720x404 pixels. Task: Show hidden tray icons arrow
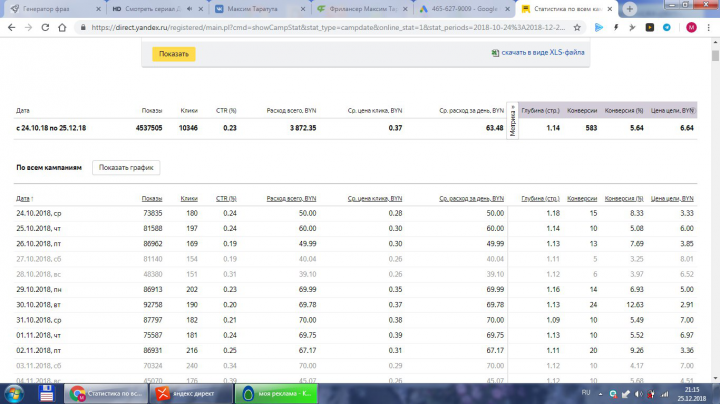(600, 394)
